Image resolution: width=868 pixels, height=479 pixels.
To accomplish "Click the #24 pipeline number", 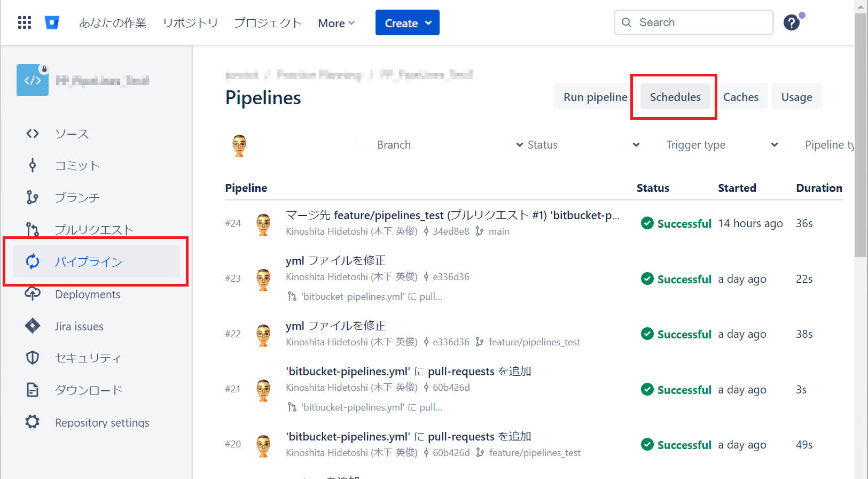I will point(233,223).
